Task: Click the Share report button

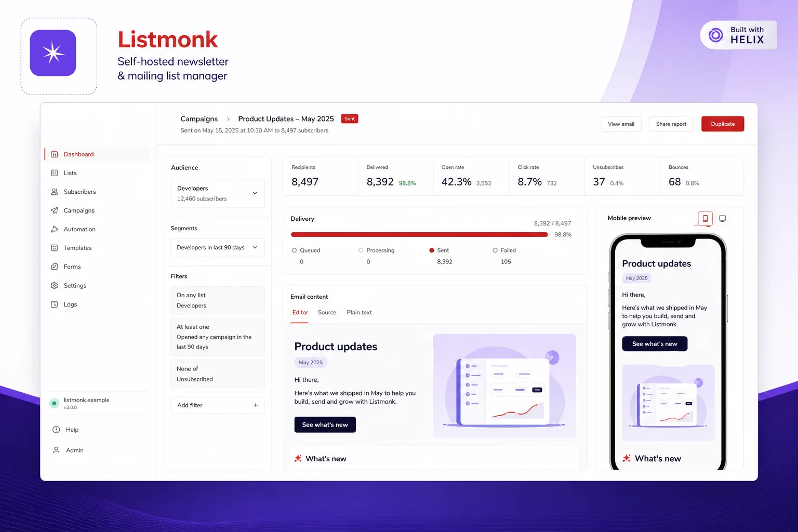Action: point(671,124)
